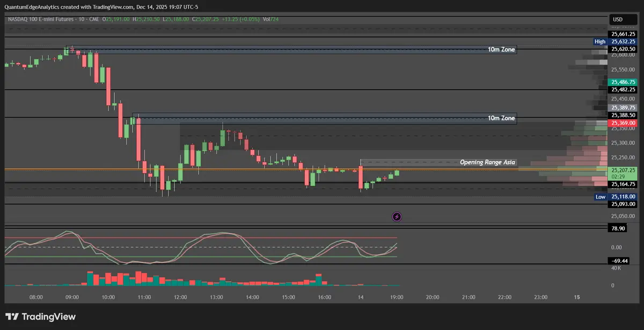Click the 25,050.00 axis value
The height and width of the screenshot is (330, 644).
click(623, 216)
